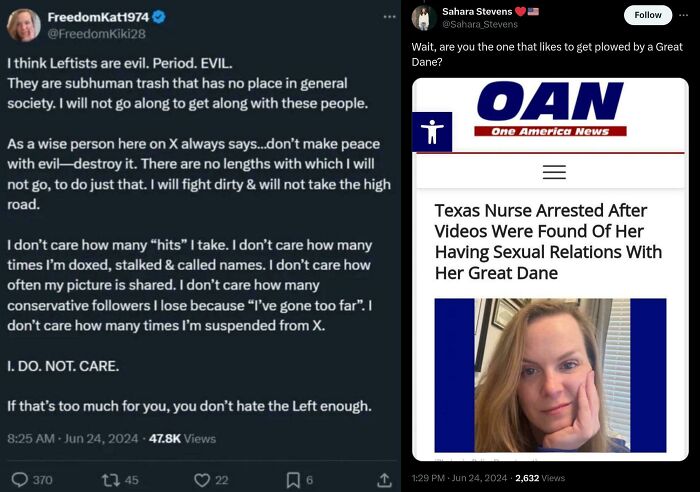Open the article photo of woman
Image resolution: width=700 pixels, height=492 pixels.
click(x=550, y=375)
